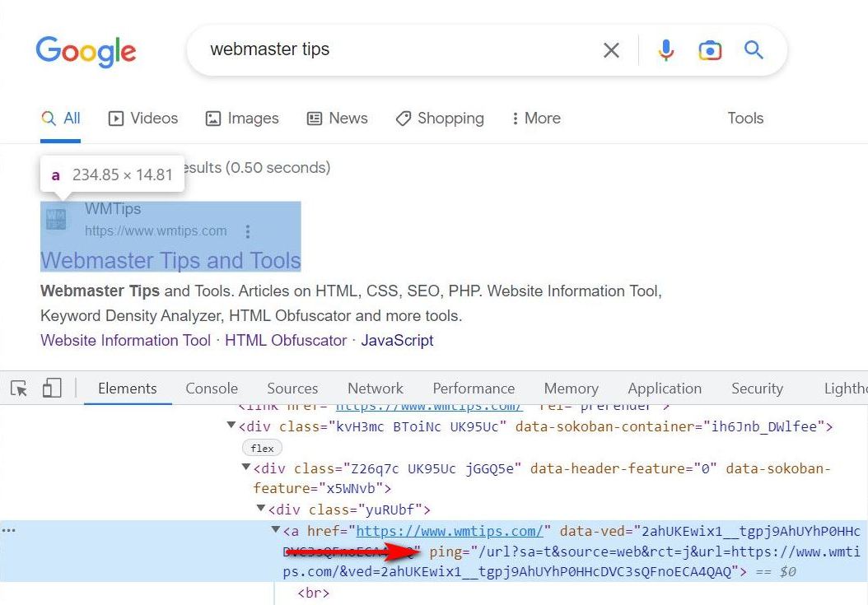Switch to the Console tab

[x=212, y=389]
